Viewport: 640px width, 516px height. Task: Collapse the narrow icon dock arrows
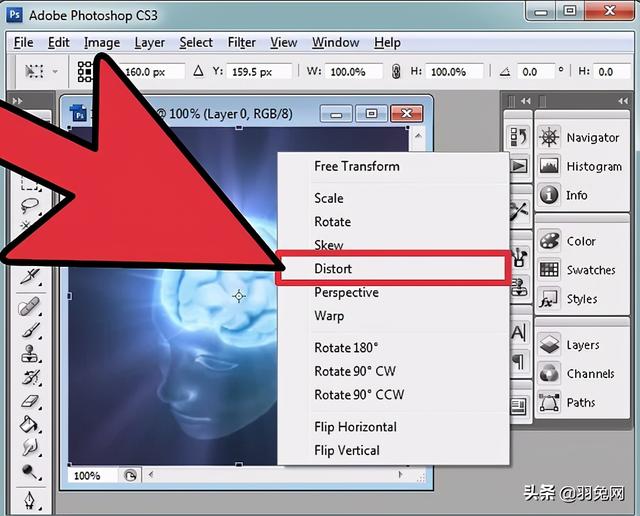click(526, 101)
